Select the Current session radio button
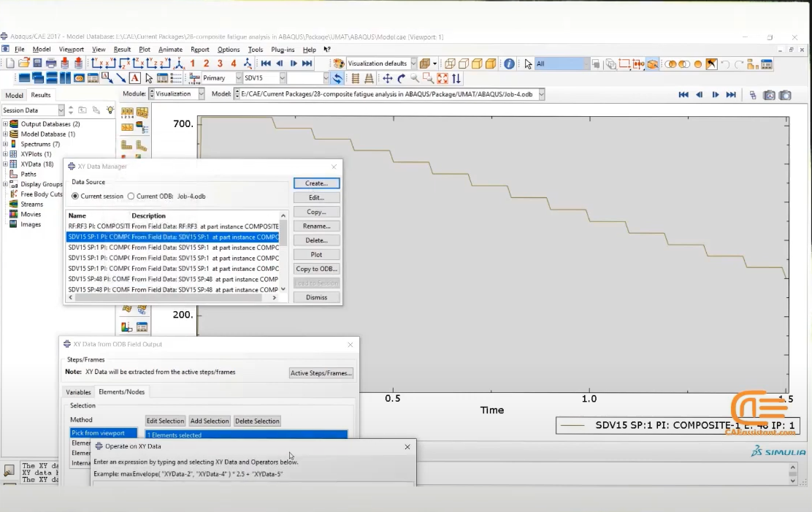 [x=75, y=196]
